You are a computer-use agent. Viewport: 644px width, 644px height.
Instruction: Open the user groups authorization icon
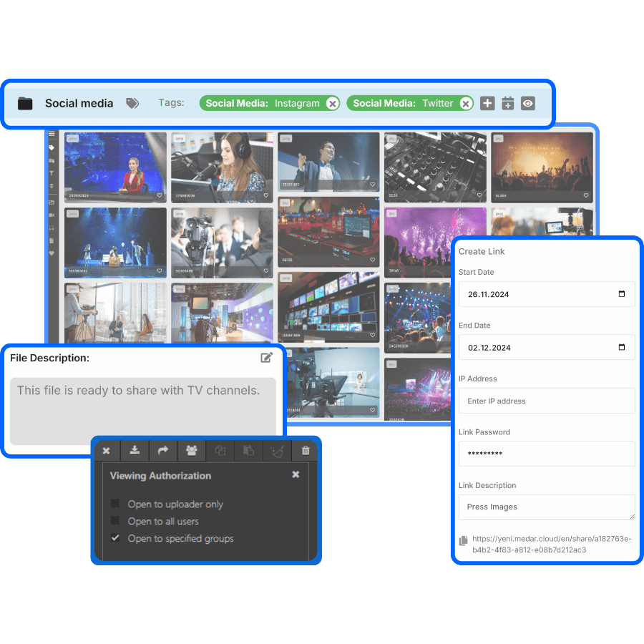[x=191, y=451]
